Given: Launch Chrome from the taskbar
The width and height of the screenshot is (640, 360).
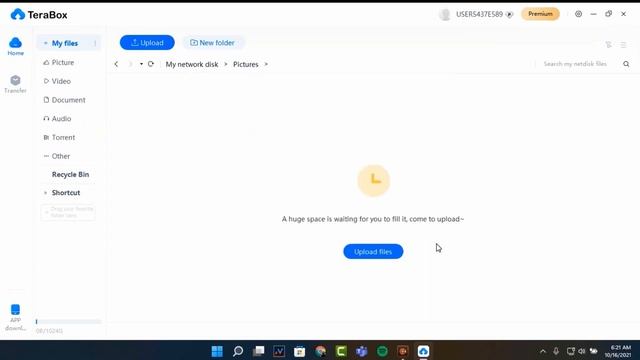Looking at the screenshot, I should [320, 351].
